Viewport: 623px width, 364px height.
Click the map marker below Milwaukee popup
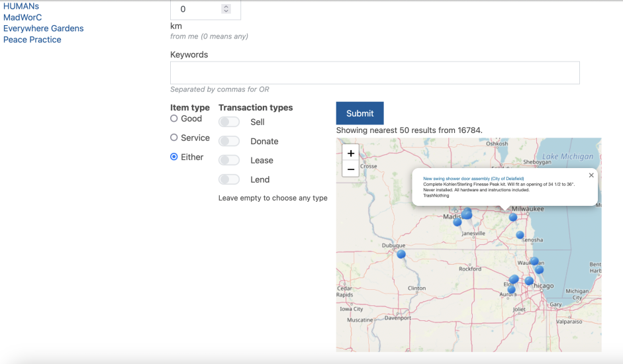click(513, 217)
